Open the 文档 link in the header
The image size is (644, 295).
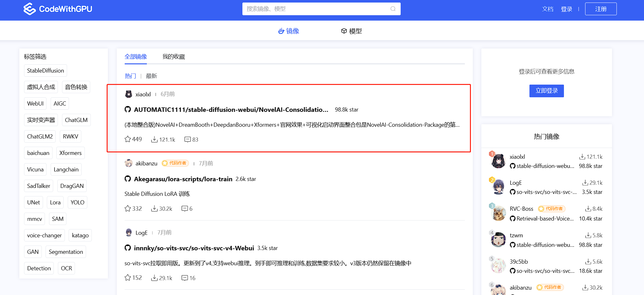pos(548,9)
